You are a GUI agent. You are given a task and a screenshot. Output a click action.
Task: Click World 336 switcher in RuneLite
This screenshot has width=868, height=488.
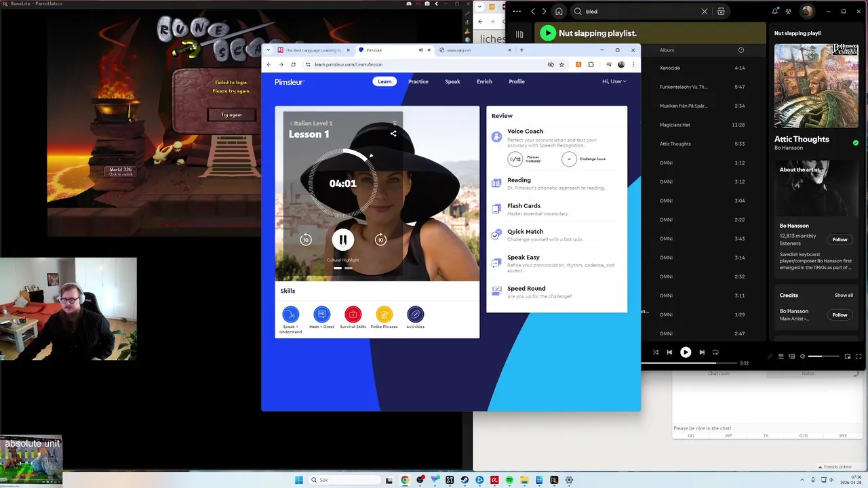tap(121, 171)
